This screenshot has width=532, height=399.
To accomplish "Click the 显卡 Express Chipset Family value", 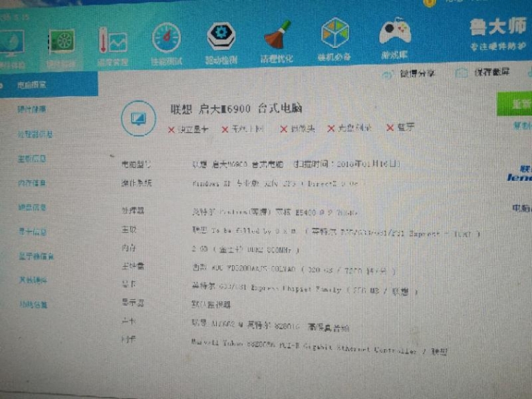I will [x=304, y=289].
